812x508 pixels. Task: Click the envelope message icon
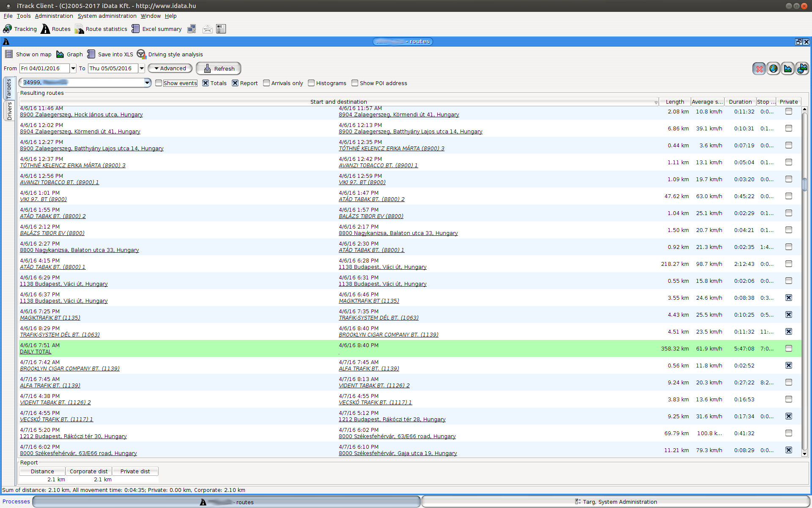coord(207,29)
